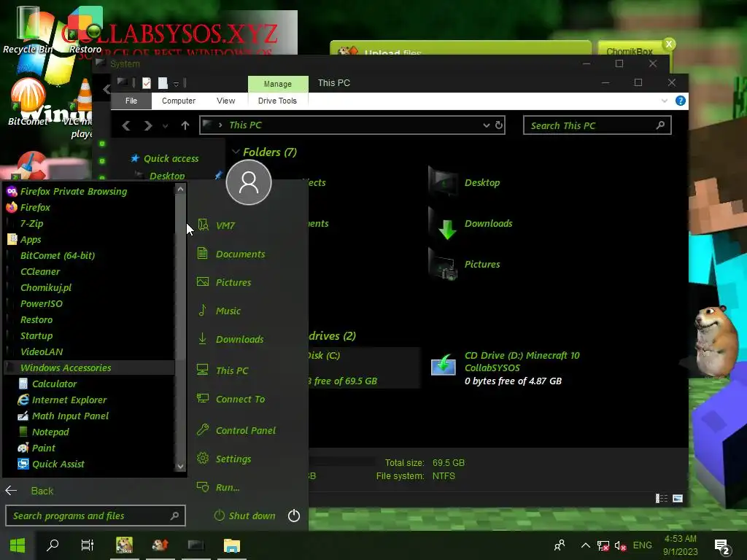Expand the ribbon with the chevron
747x560 pixels.
(665, 101)
